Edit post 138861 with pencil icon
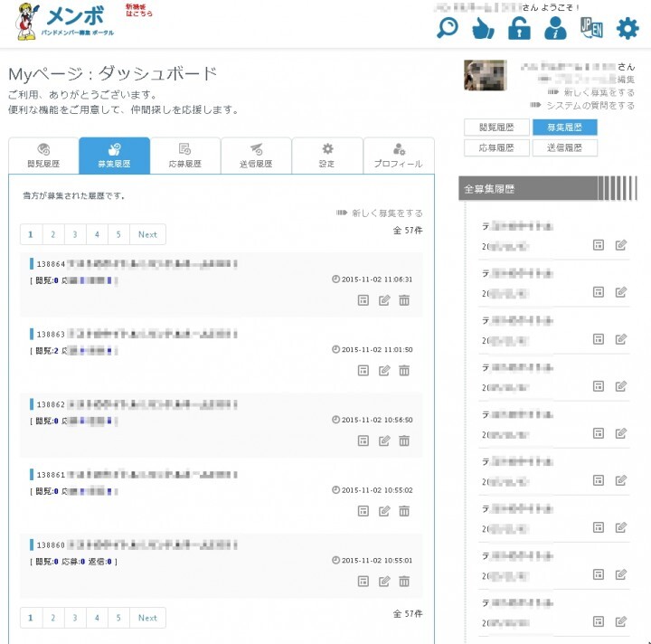Screen dimensions: 651x644 [384, 511]
